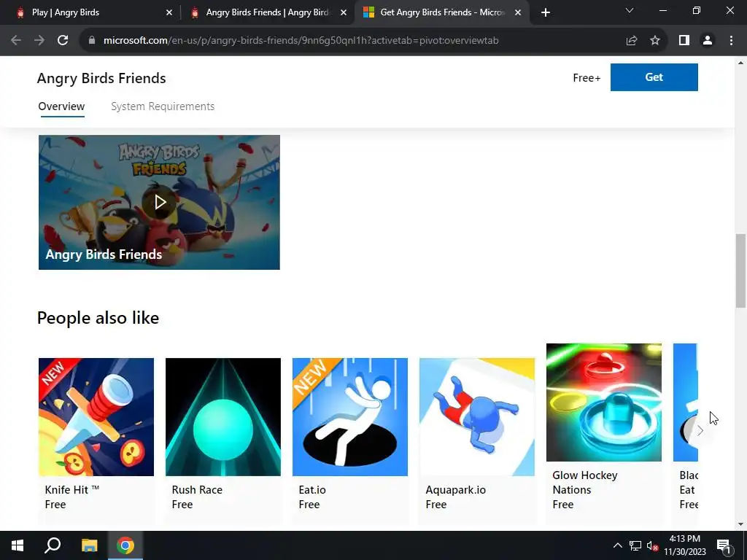Open the Overview tab
747x560 pixels.
click(61, 106)
